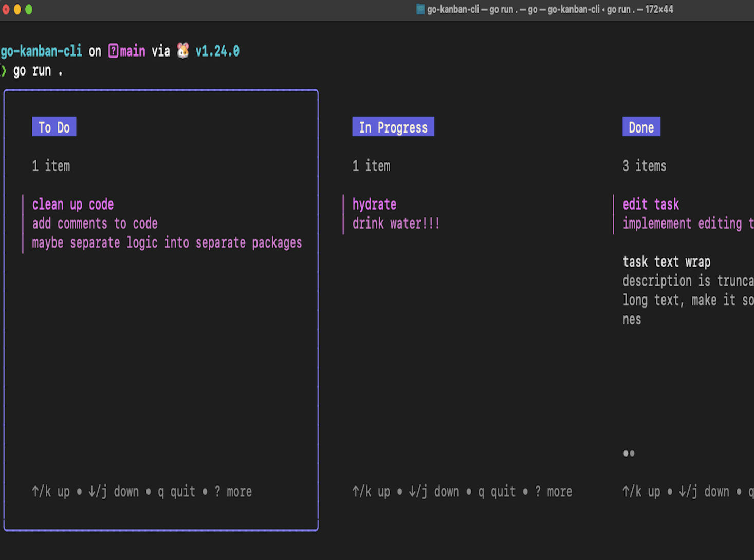
Task: Click '? more' help hint in In Progress
Action: 554,492
